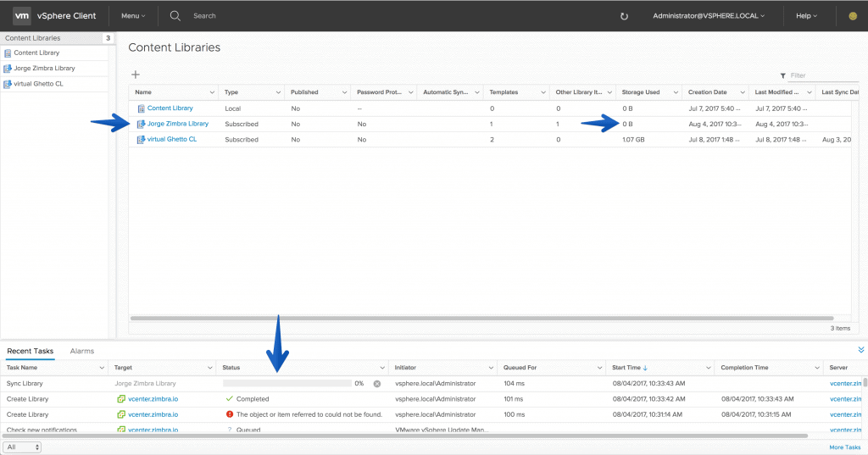Click the Sync Library progress bar
The height and width of the screenshot is (455, 868).
click(x=287, y=384)
